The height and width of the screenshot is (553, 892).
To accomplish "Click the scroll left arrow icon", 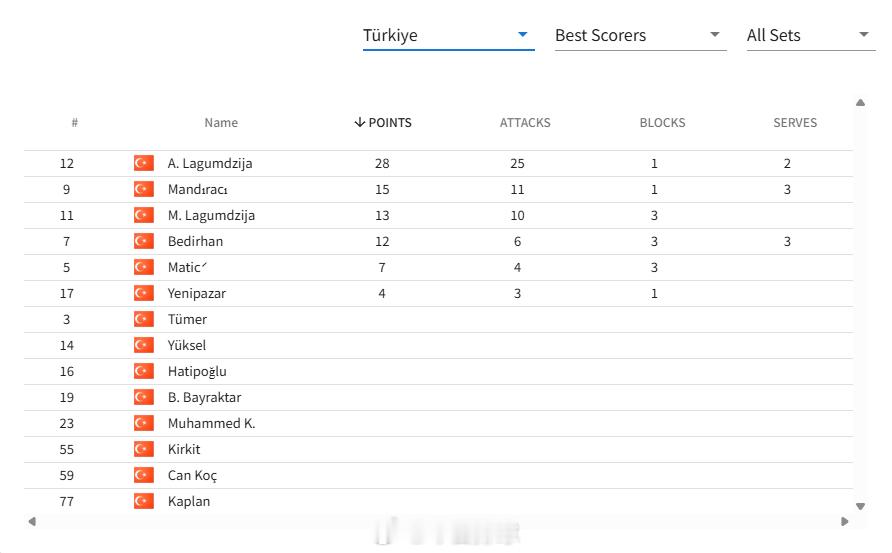I will point(32,521).
